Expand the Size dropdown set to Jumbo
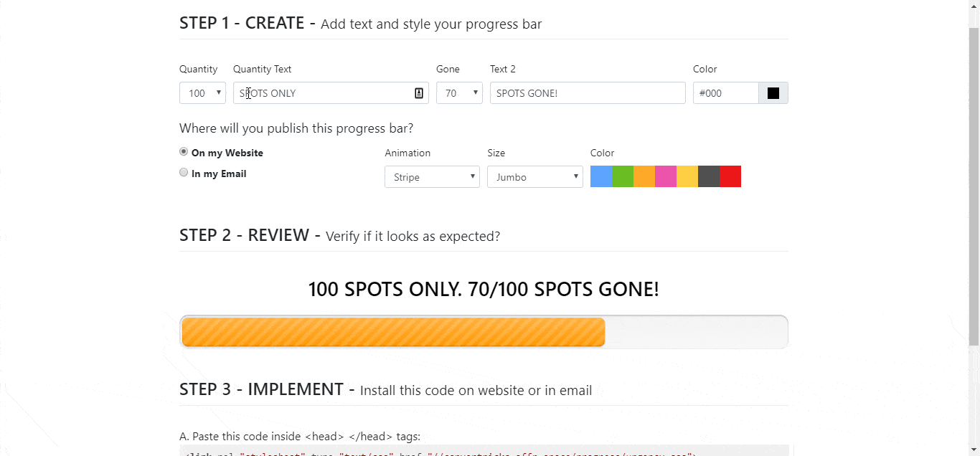980x456 pixels. pyautogui.click(x=534, y=177)
